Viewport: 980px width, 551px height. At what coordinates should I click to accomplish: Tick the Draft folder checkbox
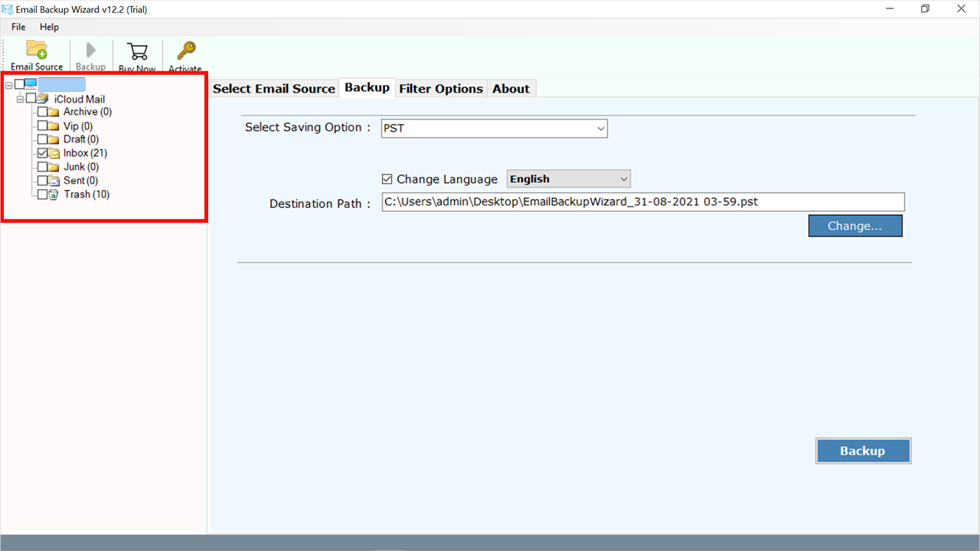click(x=43, y=139)
